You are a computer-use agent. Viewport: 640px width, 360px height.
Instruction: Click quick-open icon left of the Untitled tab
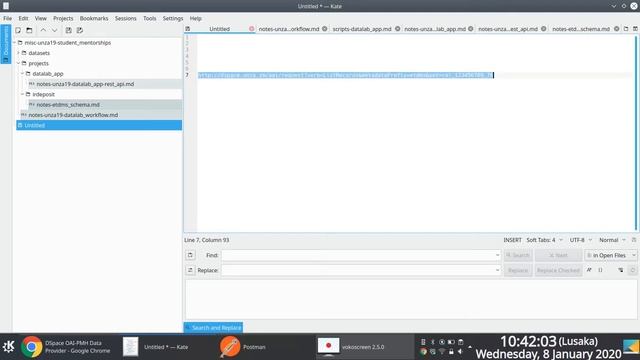[x=188, y=29]
